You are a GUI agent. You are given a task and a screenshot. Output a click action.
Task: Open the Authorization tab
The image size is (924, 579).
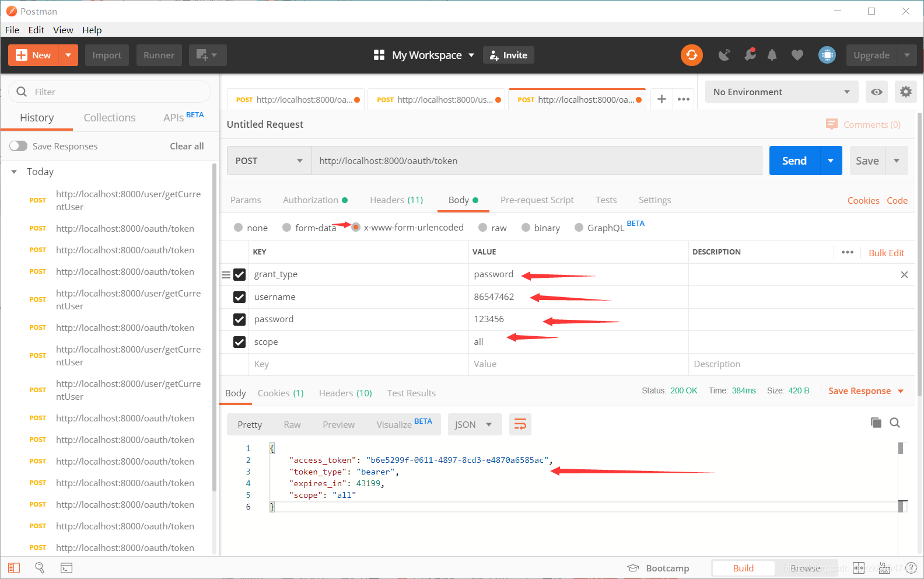coord(315,200)
